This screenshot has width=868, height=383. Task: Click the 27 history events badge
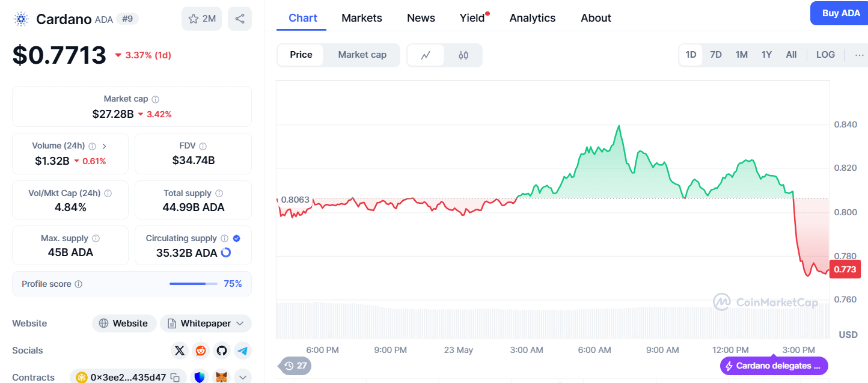tap(295, 366)
